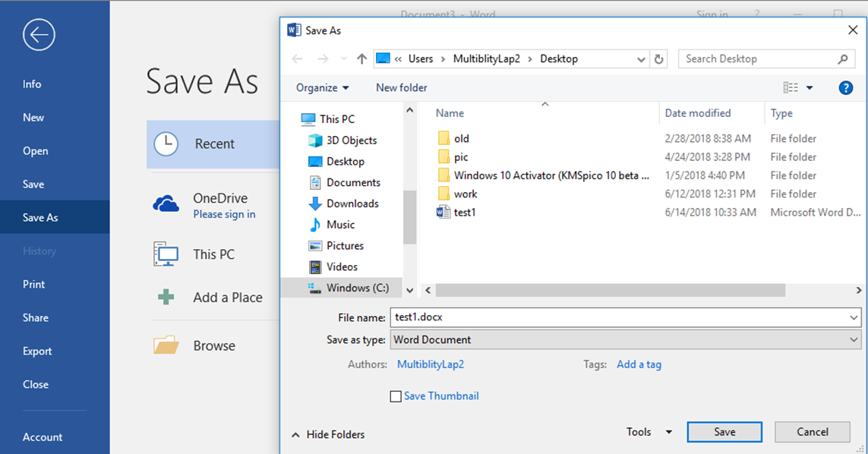The width and height of the screenshot is (868, 454).
Task: Collapse the pane with Hide Folders
Action: tap(328, 434)
